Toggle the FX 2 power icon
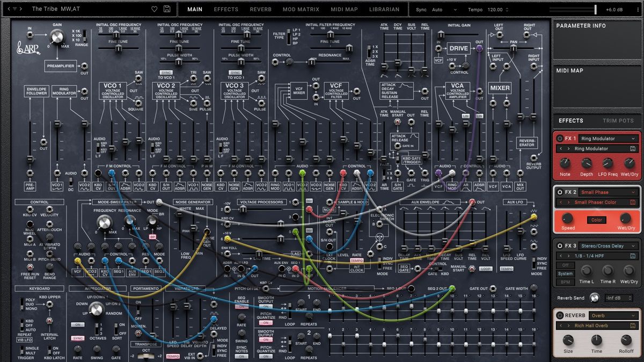This screenshot has height=362, width=644. (x=560, y=192)
